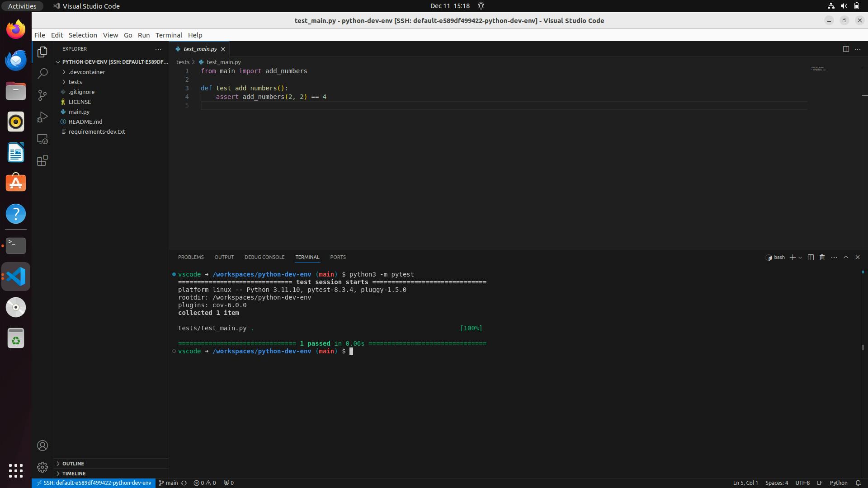Open the Terminal menu
Screen dimensions: 868x488
point(169,35)
